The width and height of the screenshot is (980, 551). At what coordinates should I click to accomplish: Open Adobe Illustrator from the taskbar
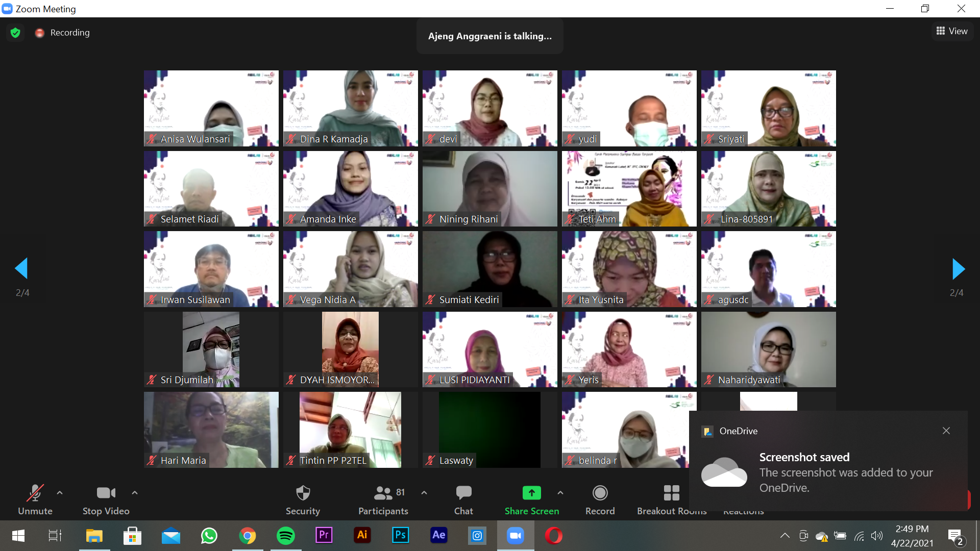(362, 535)
